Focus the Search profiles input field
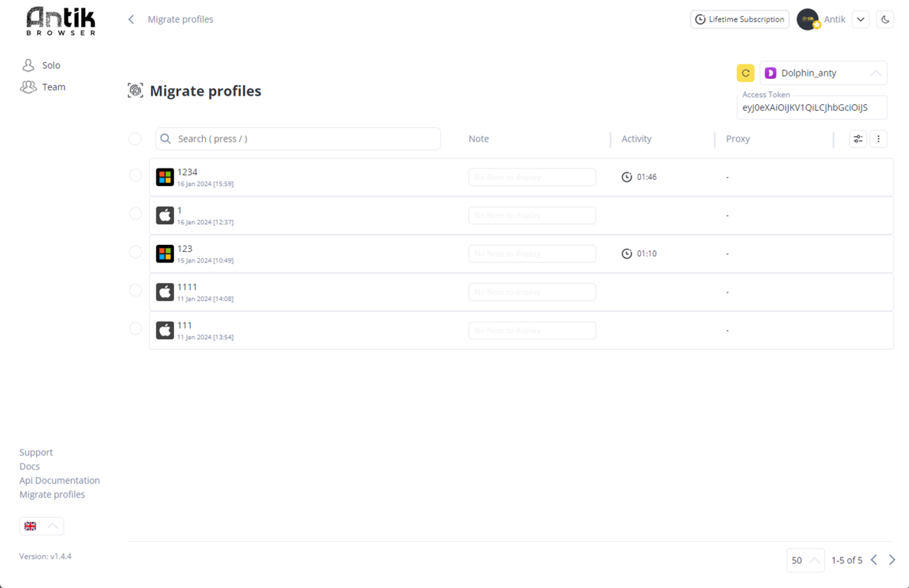909x588 pixels. [298, 139]
